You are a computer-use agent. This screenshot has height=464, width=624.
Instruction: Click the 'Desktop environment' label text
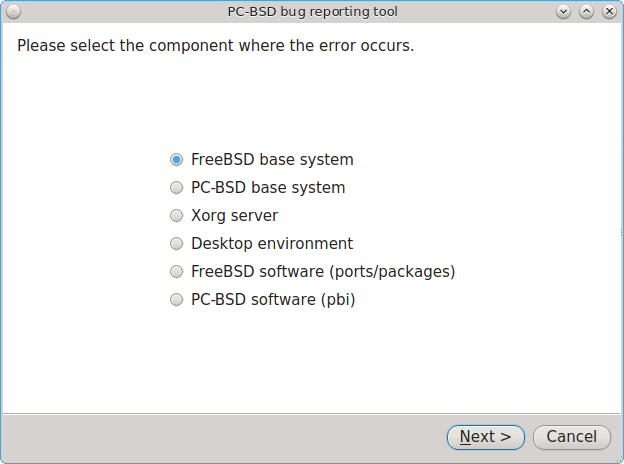coord(272,244)
